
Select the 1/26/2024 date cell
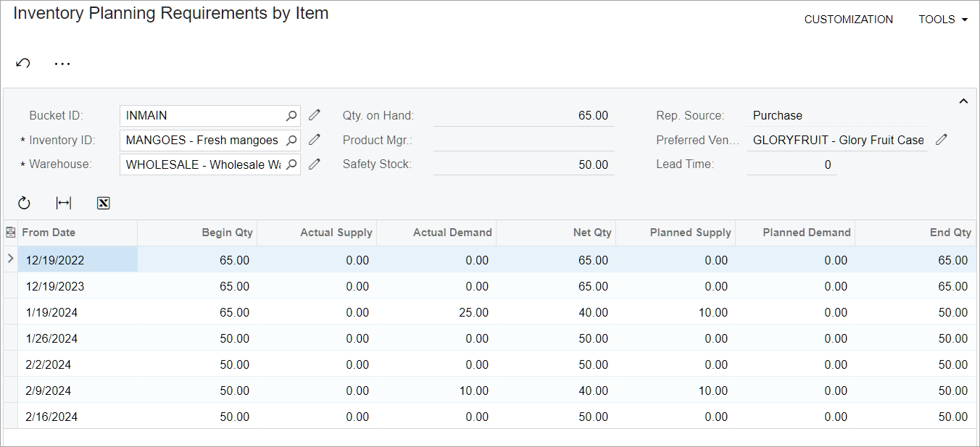78,338
